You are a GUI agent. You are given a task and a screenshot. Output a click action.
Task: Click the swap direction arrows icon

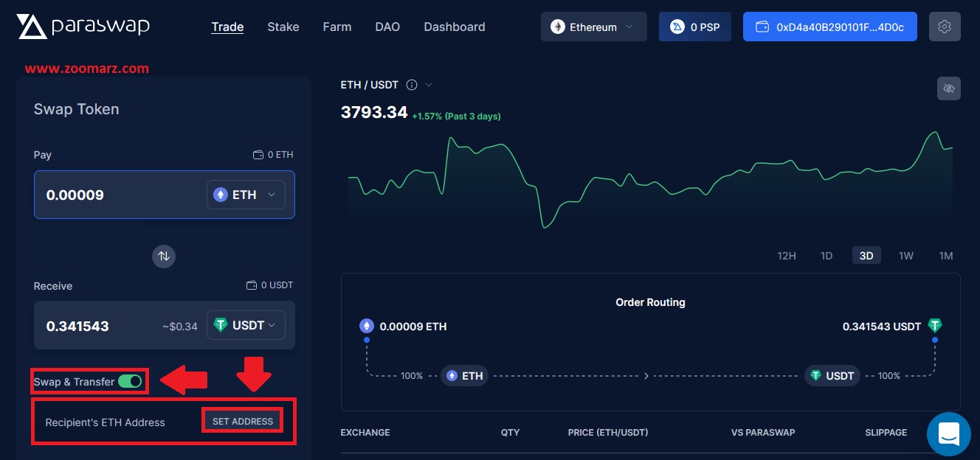click(x=164, y=256)
